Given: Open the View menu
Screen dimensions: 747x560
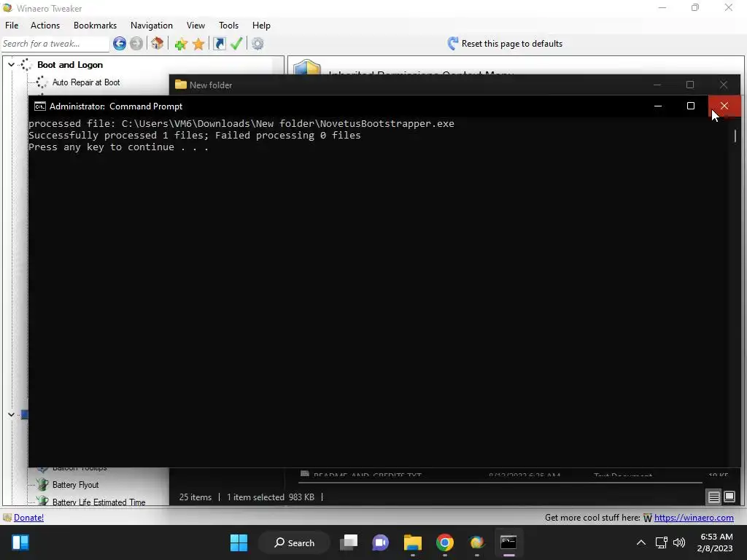Looking at the screenshot, I should click(196, 26).
